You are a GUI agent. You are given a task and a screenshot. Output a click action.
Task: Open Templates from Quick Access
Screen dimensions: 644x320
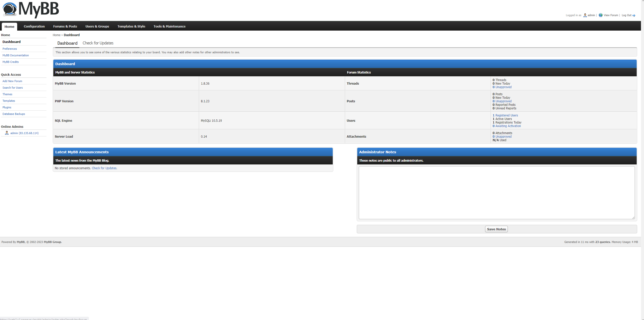pos(9,101)
